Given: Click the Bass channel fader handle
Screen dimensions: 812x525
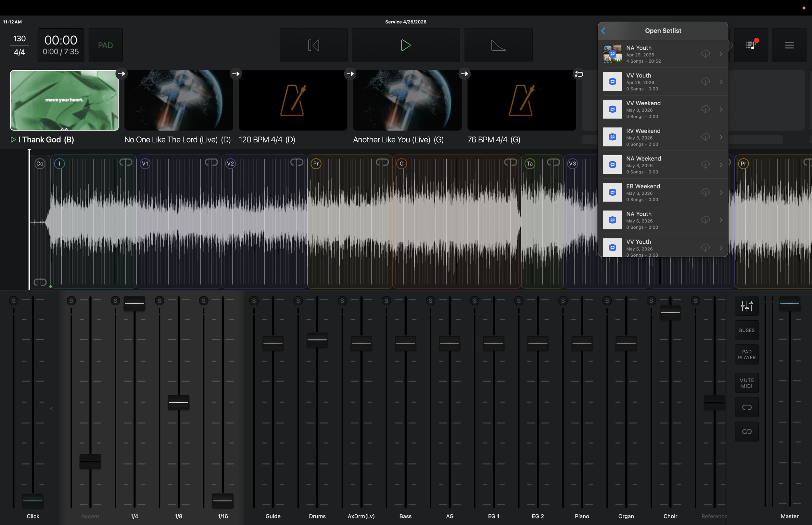Looking at the screenshot, I should pyautogui.click(x=405, y=343).
